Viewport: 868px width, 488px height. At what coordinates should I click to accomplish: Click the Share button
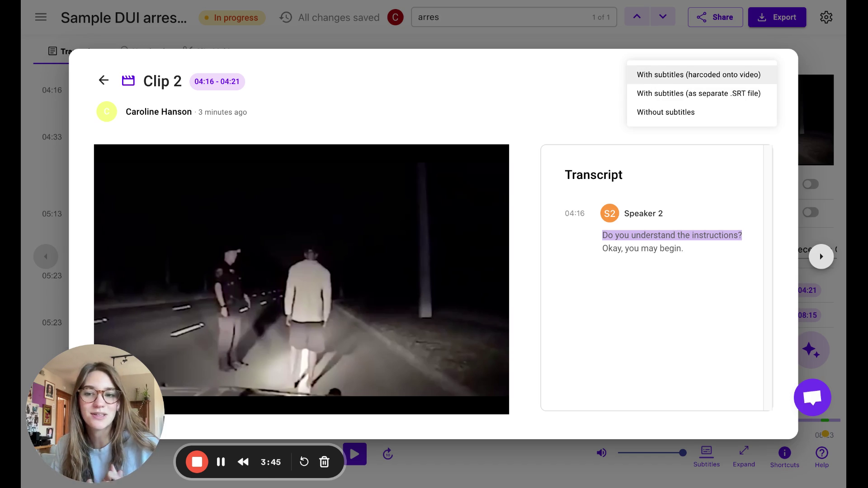pyautogui.click(x=715, y=17)
